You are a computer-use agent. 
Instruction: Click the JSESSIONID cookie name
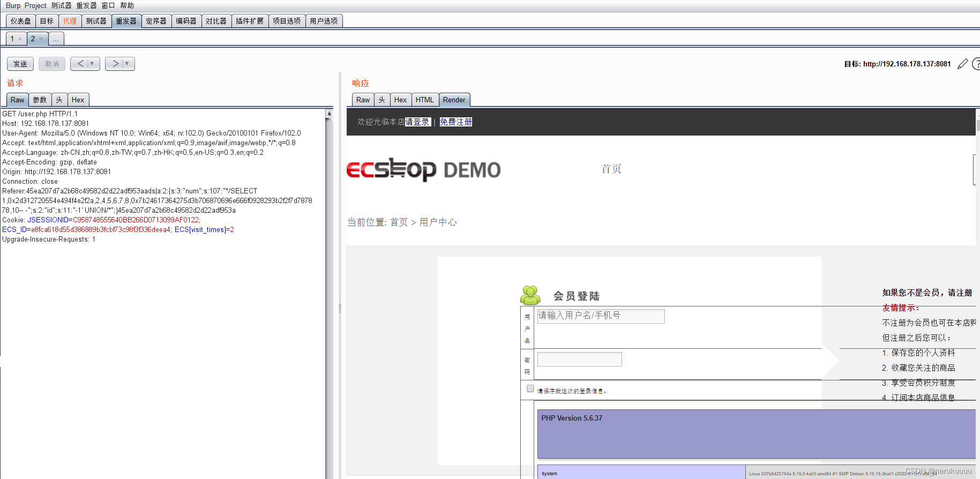(x=48, y=220)
